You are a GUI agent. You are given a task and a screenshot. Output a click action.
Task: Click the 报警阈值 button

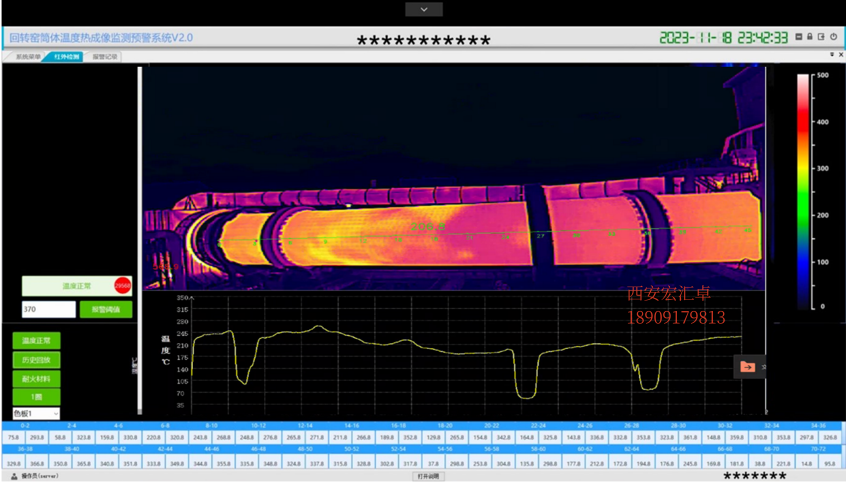coord(106,309)
